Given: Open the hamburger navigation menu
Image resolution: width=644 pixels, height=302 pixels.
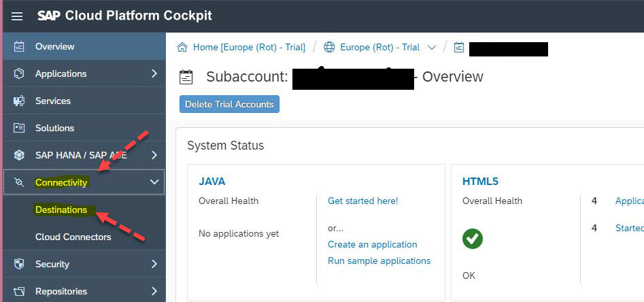Looking at the screenshot, I should pyautogui.click(x=17, y=16).
